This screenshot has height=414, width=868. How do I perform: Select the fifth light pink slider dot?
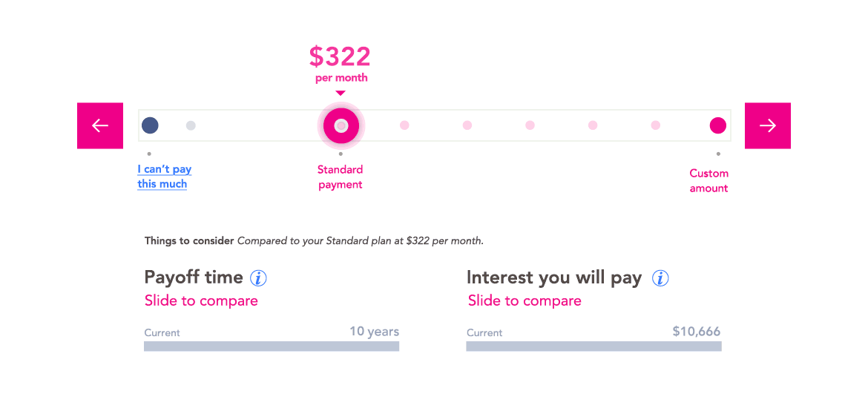pyautogui.click(x=655, y=125)
